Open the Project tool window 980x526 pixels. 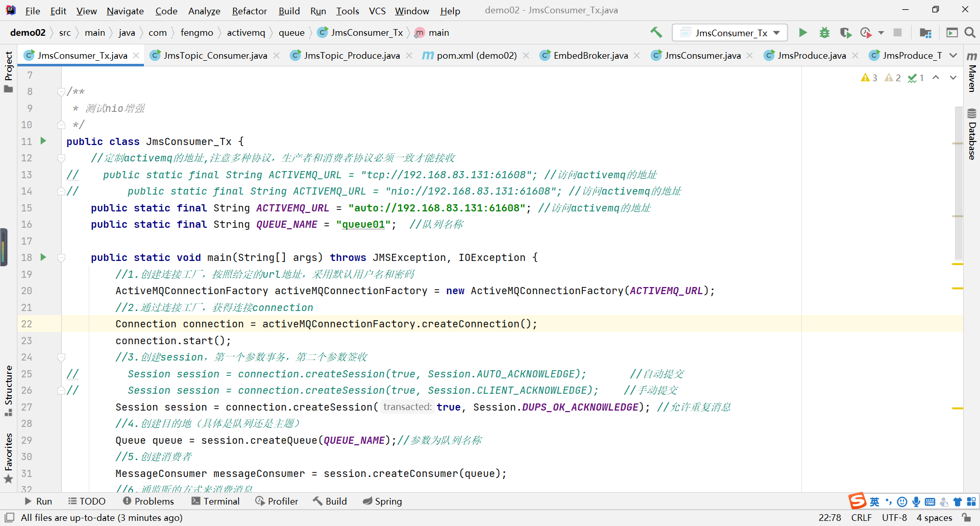click(8, 71)
